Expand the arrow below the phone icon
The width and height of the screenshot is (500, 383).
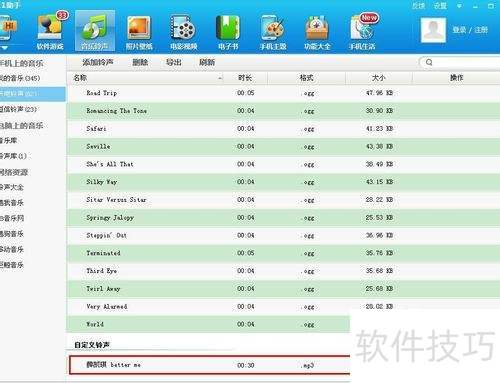pos(4,48)
